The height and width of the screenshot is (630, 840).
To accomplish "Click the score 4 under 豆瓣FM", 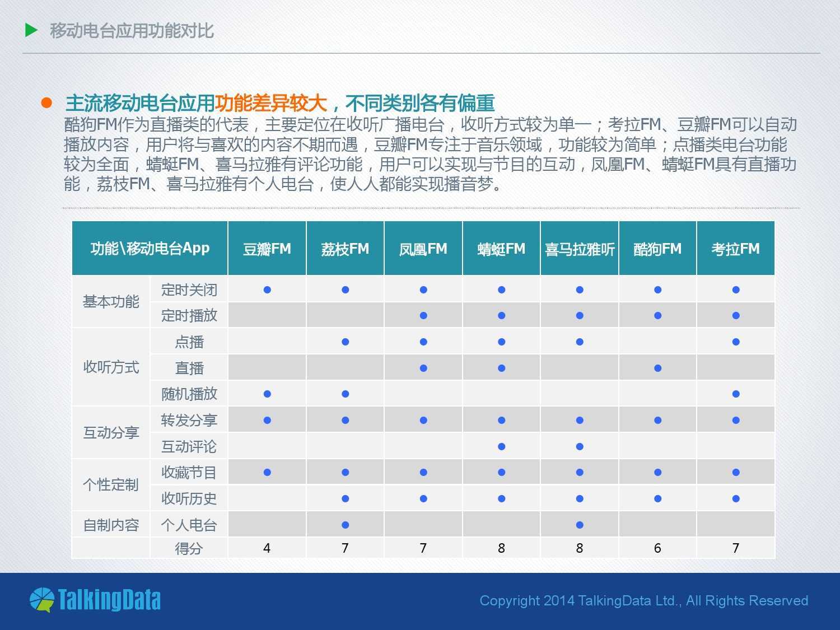I will (267, 548).
